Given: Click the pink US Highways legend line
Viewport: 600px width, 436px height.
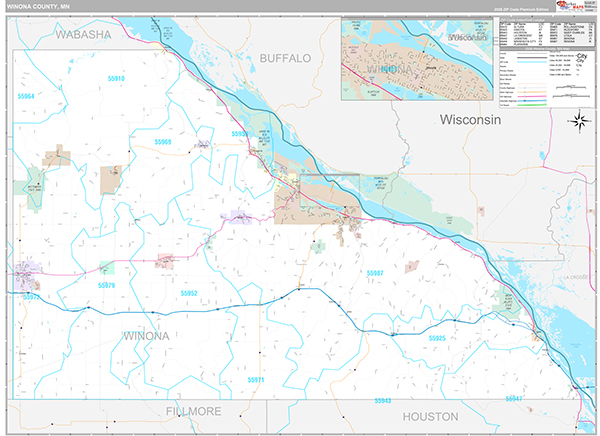Looking at the screenshot, I should [x=532, y=96].
